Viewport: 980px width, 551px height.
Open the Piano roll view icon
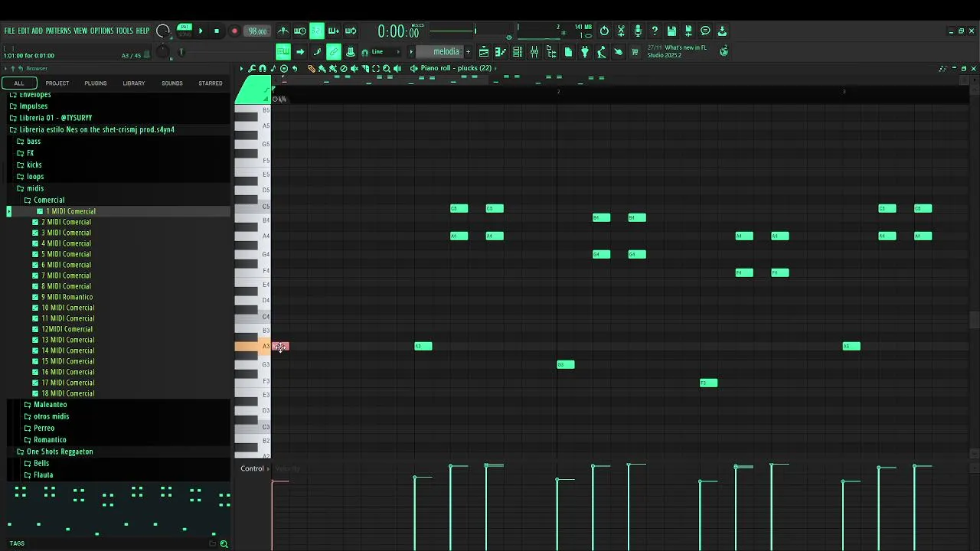[x=500, y=52]
